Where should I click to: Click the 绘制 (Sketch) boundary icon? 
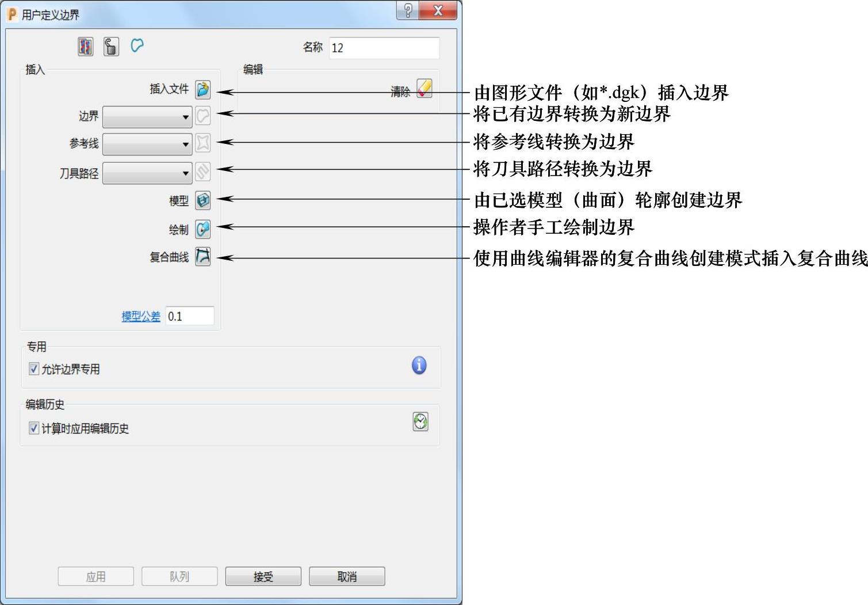click(x=203, y=229)
